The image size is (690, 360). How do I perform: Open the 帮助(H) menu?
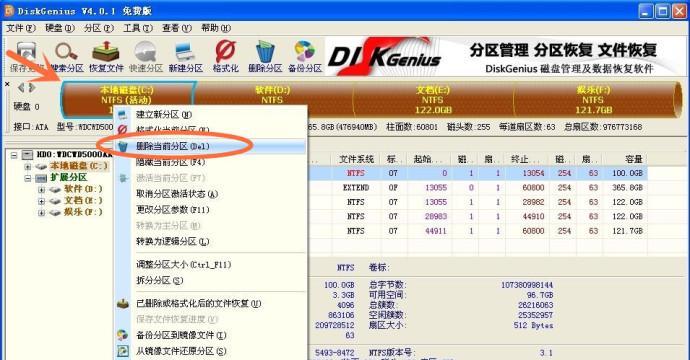pyautogui.click(x=216, y=28)
